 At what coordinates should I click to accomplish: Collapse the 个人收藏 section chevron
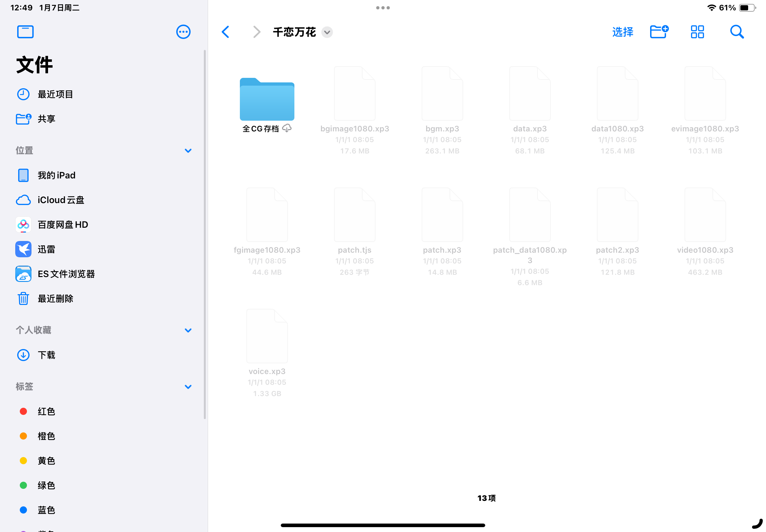[x=188, y=330]
